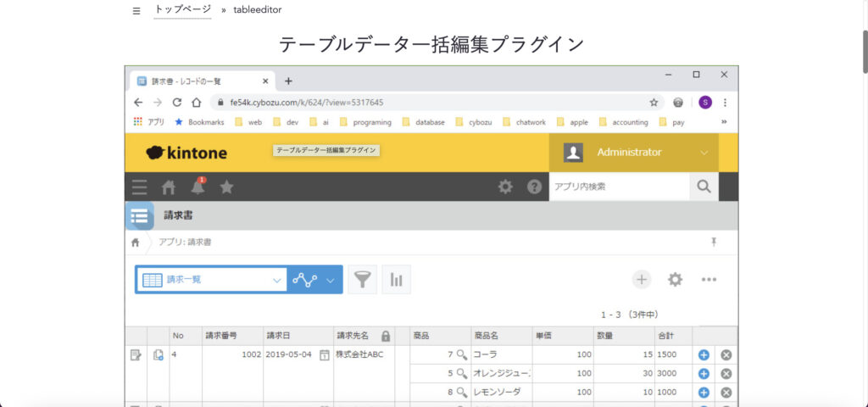Duplicate record No 4
Screen dimensions: 868x407
tap(159, 355)
